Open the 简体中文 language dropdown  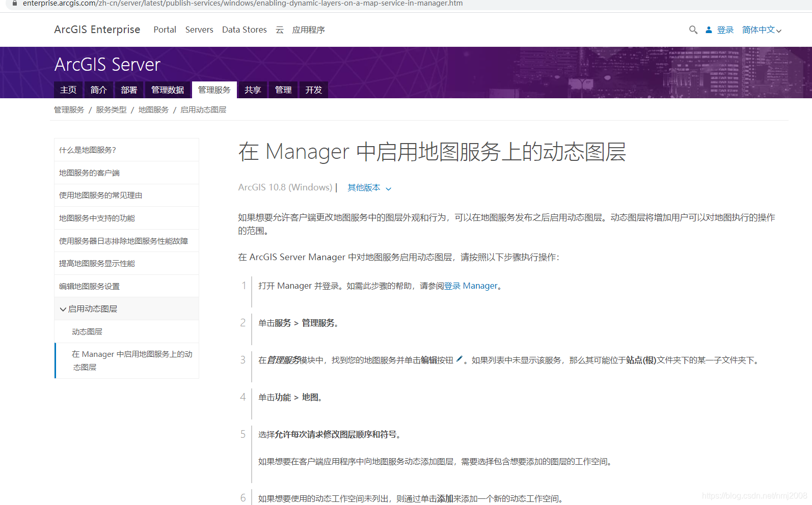[762, 30]
